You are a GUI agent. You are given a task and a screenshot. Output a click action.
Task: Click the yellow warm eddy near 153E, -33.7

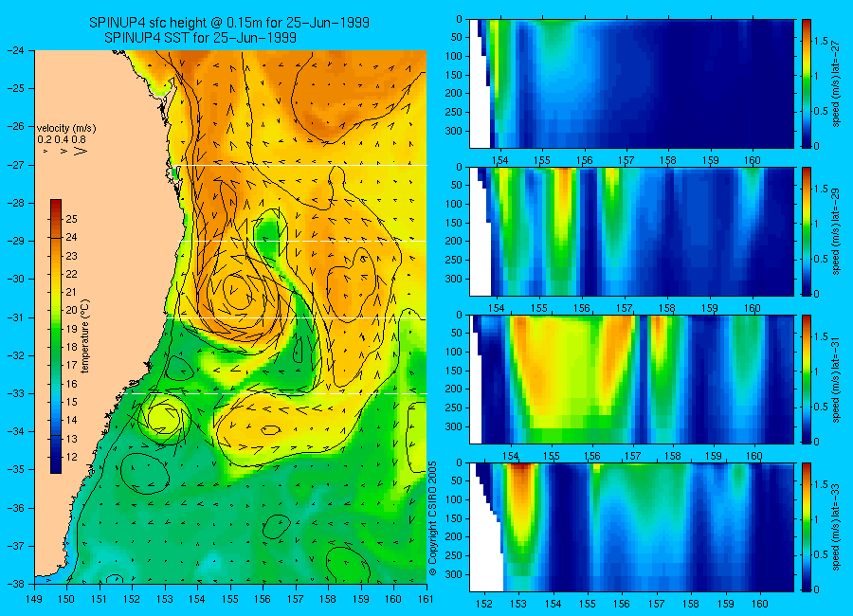coord(164,418)
